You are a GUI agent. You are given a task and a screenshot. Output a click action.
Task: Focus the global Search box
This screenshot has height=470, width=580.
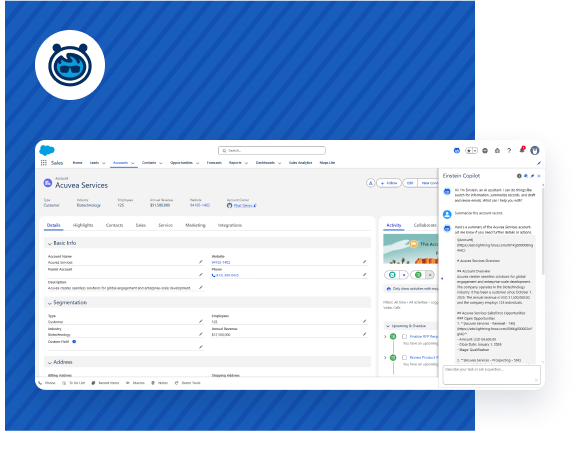(272, 151)
